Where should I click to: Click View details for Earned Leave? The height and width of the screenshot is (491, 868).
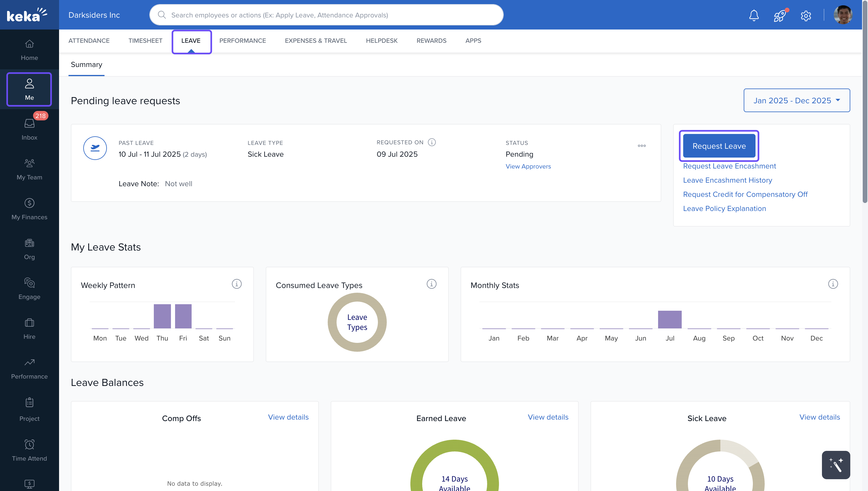548,417
